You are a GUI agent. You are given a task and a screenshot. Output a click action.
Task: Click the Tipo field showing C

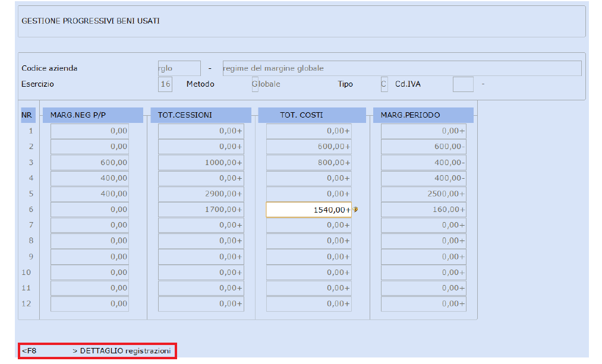coord(384,84)
